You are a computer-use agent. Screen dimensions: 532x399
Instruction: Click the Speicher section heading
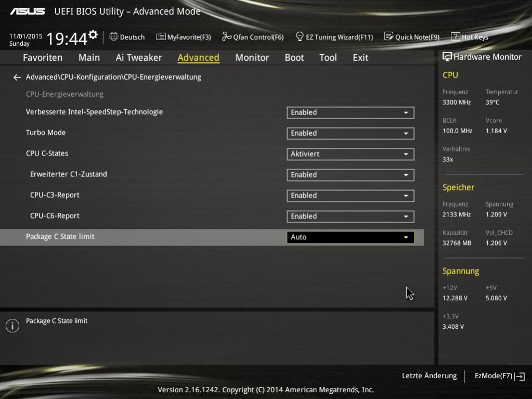pos(458,187)
